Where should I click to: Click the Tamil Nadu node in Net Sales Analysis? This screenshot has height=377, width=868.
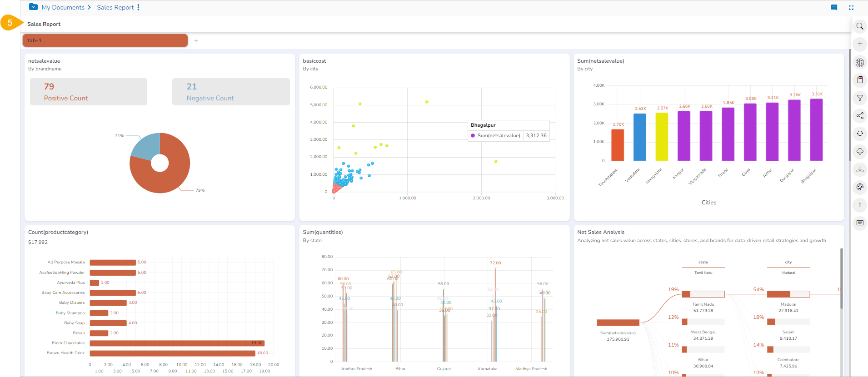703,294
